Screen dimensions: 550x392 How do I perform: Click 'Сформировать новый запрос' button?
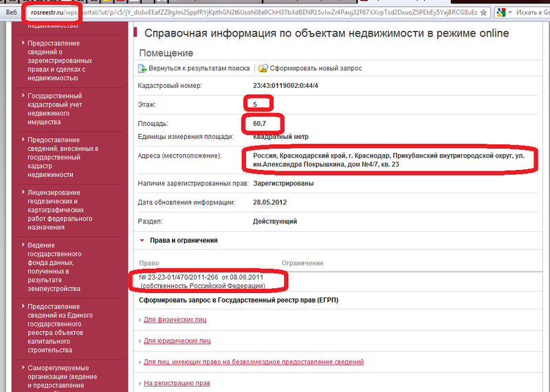tap(316, 69)
